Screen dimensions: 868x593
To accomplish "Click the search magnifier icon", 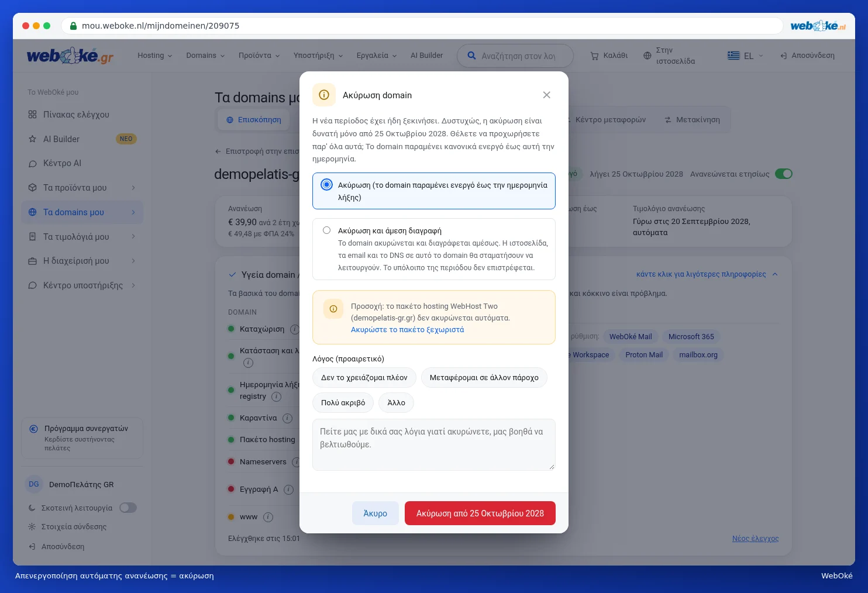I will pyautogui.click(x=471, y=56).
